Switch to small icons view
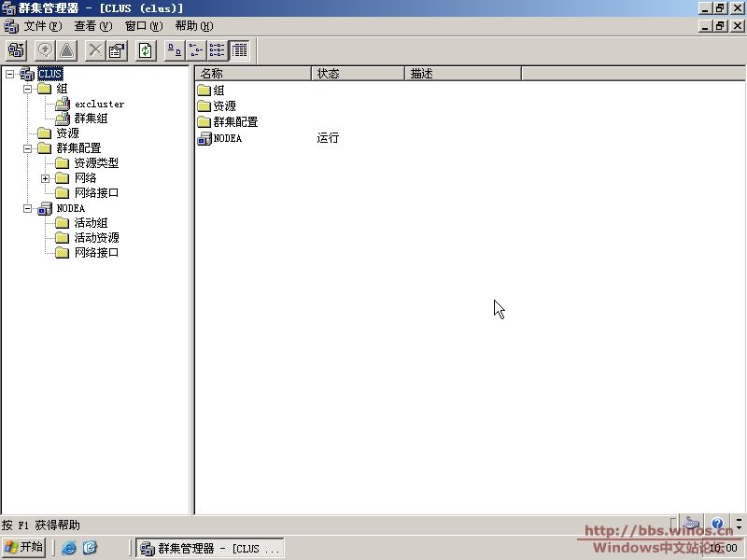Screen dimensions: 747x560 [196, 50]
